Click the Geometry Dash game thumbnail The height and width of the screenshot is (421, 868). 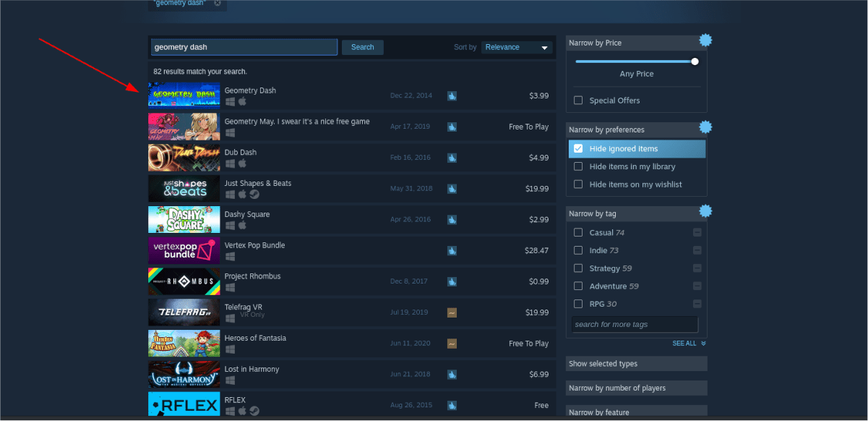point(184,95)
